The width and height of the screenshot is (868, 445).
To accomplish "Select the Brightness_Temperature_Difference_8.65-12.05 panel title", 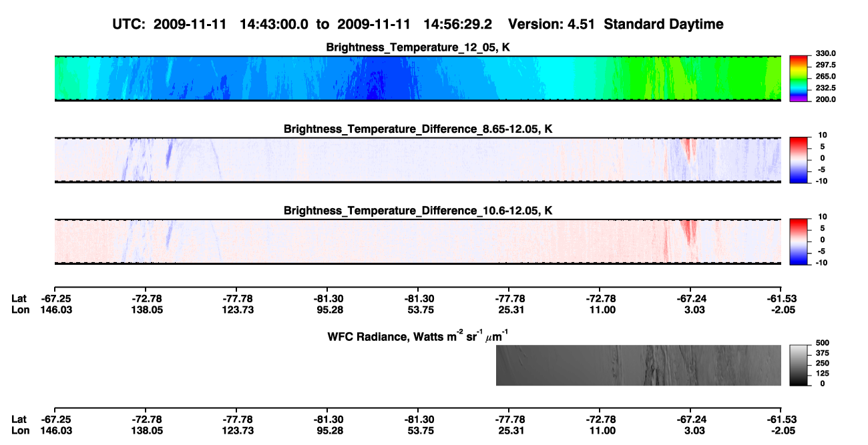I will click(418, 129).
